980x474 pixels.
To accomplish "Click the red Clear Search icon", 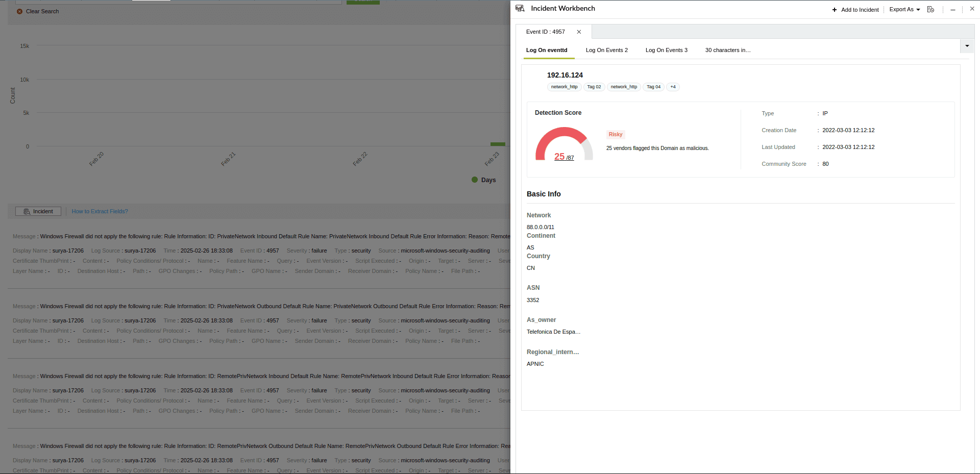I will (19, 11).
